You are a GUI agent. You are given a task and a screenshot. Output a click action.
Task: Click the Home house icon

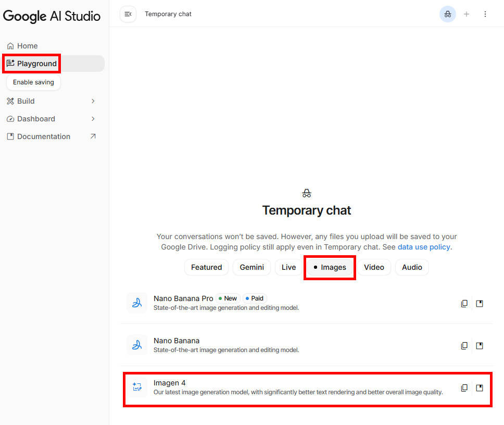10,46
